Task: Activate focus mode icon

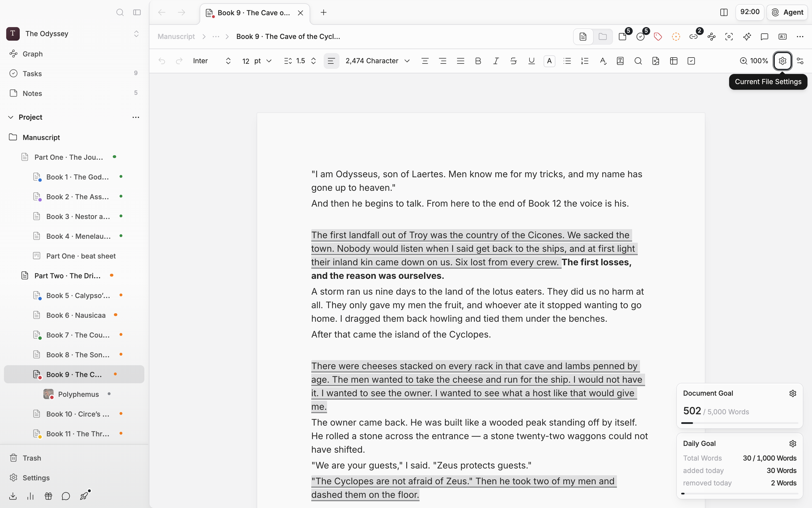Action: pos(729,37)
